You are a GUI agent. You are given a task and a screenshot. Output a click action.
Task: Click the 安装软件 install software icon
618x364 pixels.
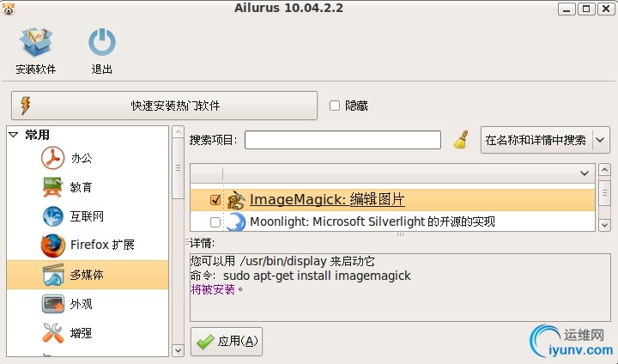(35, 44)
